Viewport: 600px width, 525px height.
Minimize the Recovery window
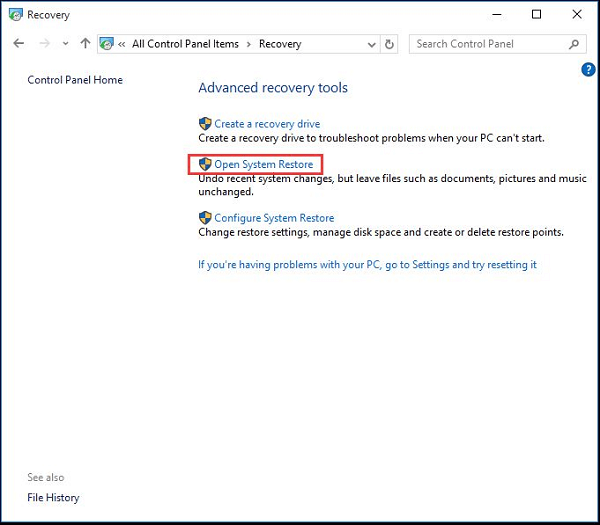coord(497,15)
